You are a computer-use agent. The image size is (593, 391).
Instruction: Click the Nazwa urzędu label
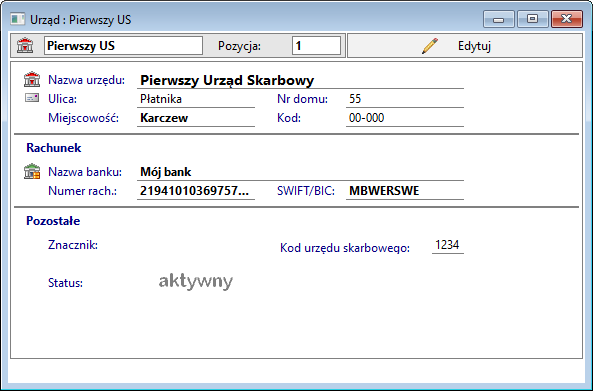tap(86, 80)
